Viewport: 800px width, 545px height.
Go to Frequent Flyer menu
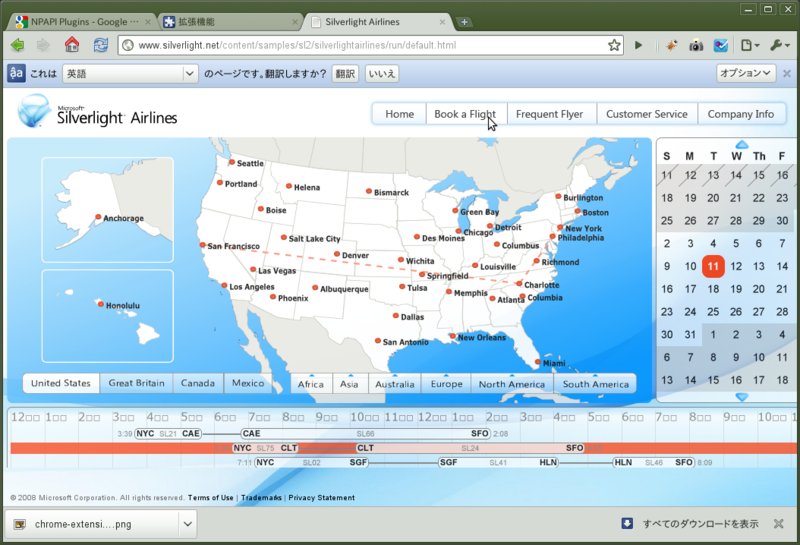[549, 114]
